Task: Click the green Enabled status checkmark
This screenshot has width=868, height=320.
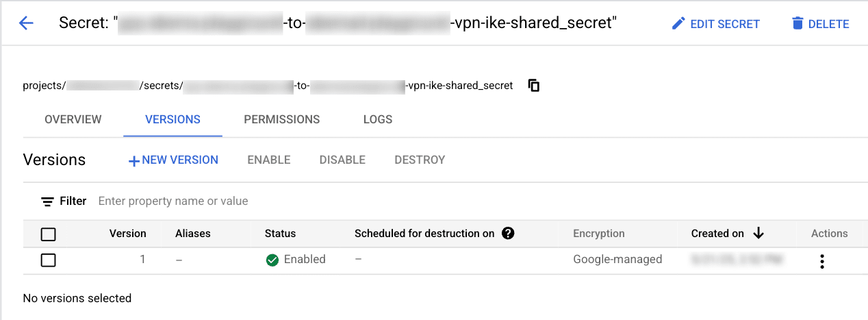Action: 272,260
